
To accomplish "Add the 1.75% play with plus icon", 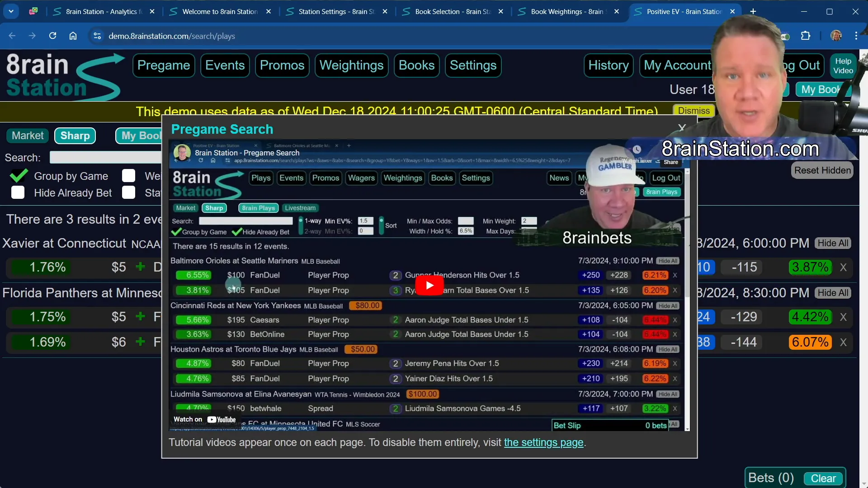I will 141,316.
